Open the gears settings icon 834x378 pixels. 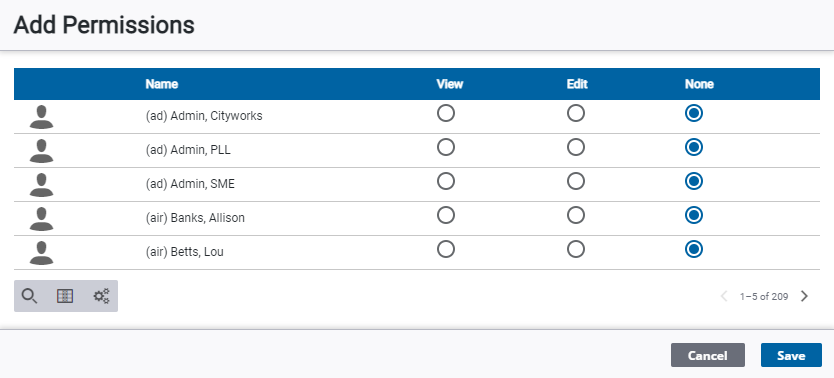click(x=101, y=296)
